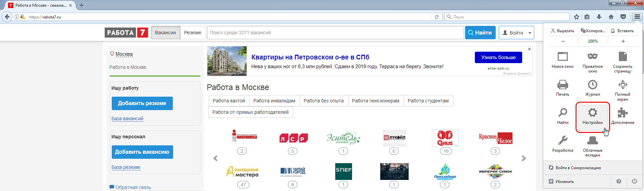Close the apartment ad banner
Screen dimensions: 644x191
click(529, 49)
